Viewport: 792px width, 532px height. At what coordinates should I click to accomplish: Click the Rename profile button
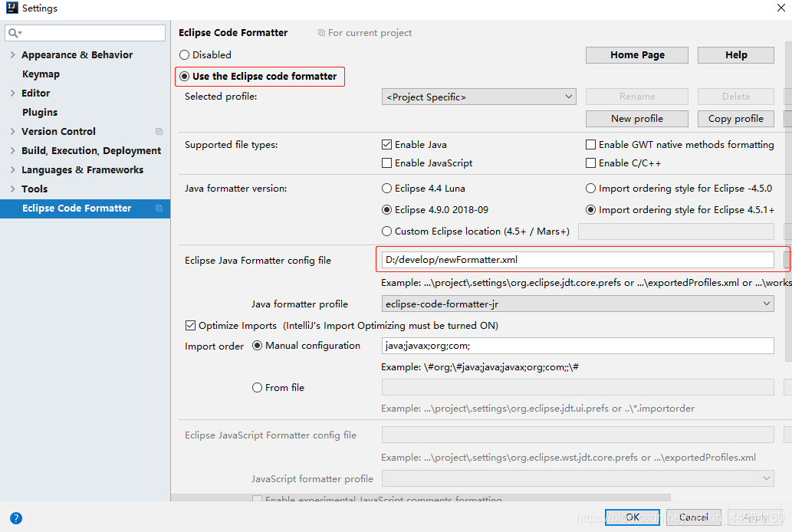[x=637, y=97]
